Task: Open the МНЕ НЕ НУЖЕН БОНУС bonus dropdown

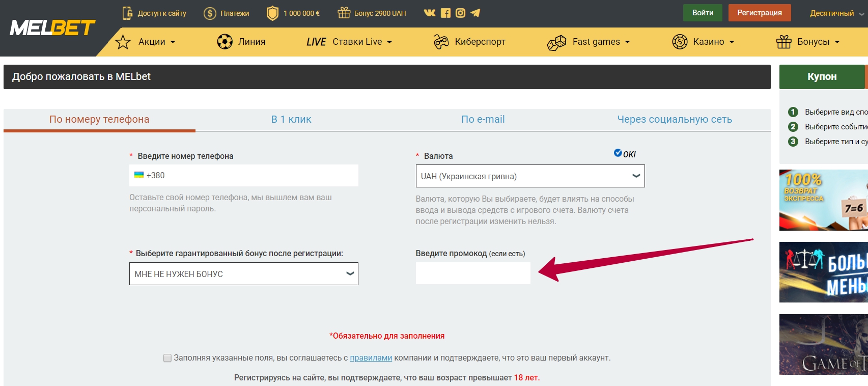Action: click(243, 274)
